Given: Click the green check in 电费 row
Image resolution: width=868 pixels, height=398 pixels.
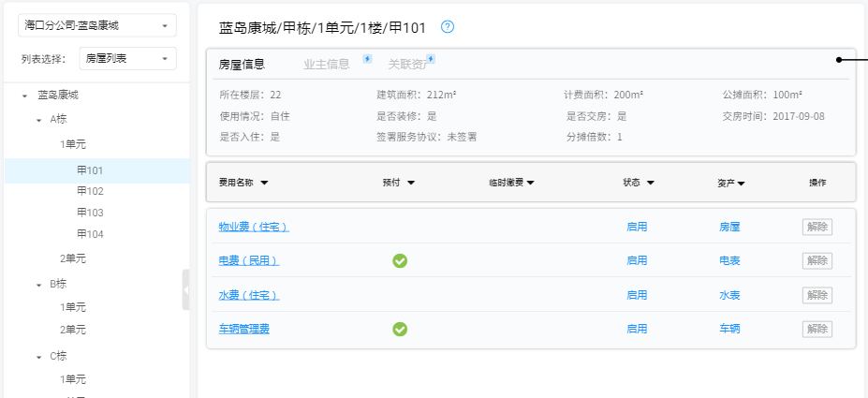Looking at the screenshot, I should point(400,260).
